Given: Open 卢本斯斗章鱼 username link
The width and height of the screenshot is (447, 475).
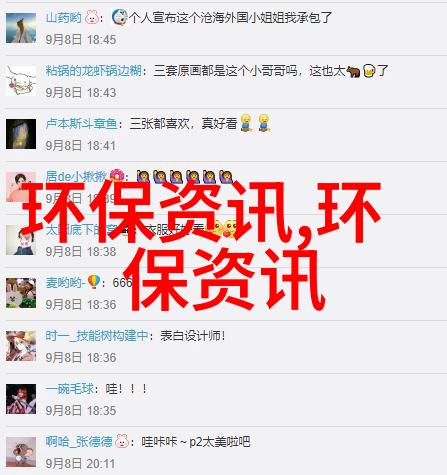Looking at the screenshot, I should click(x=81, y=124).
